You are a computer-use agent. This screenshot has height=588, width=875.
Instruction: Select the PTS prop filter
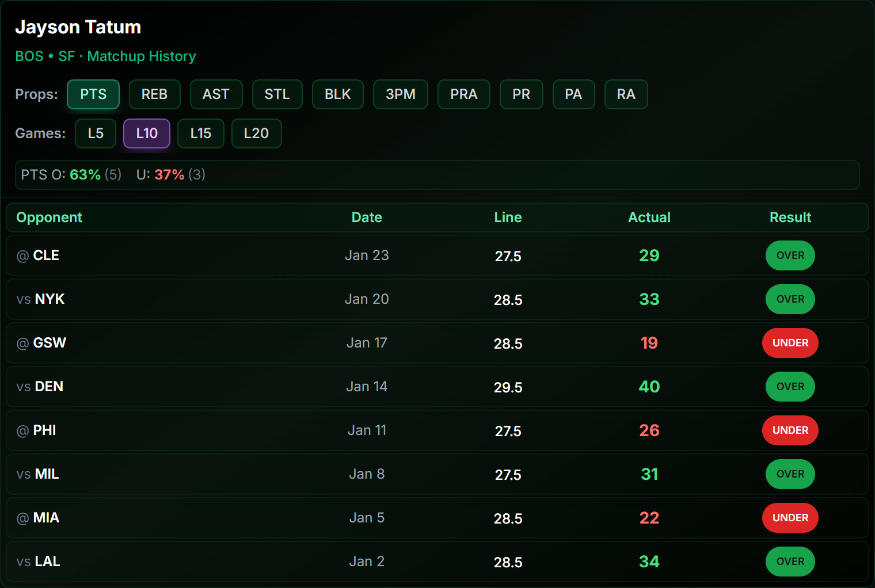[93, 94]
